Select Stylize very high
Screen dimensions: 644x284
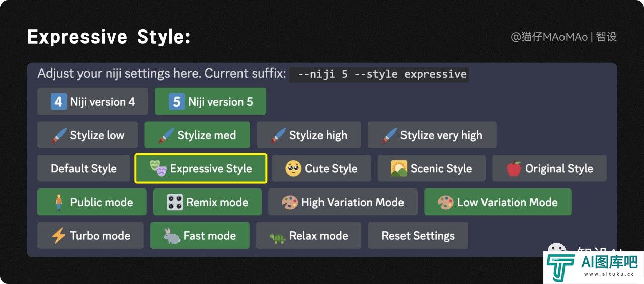coord(432,135)
